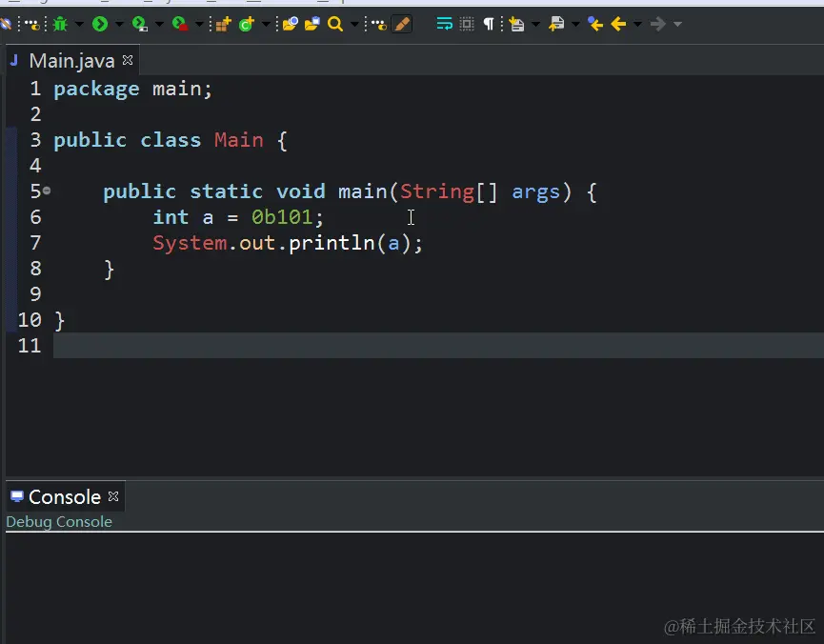Create a New Java Class

click(x=247, y=24)
